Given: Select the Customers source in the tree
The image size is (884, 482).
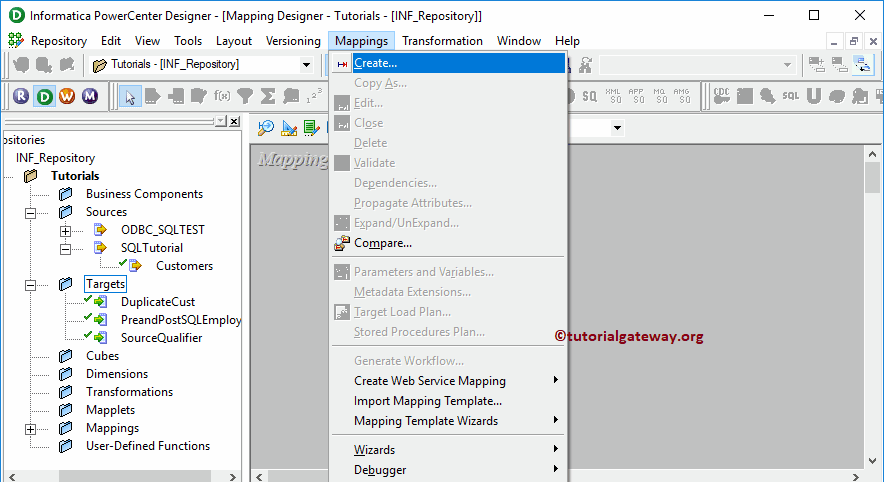Looking at the screenshot, I should 184,266.
